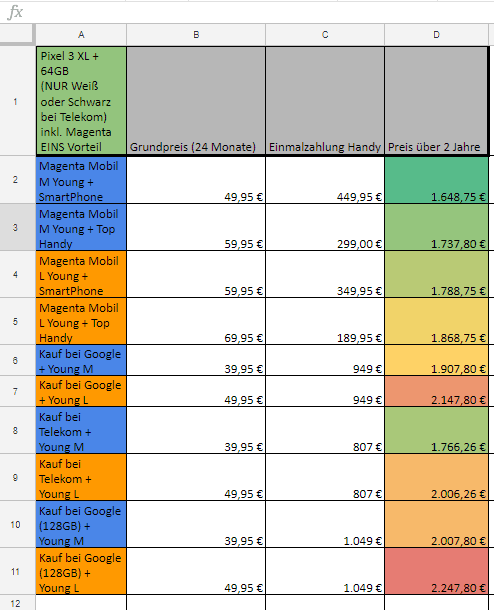Click the 'Preis über 2 Jahre' header cell
The image size is (494, 610).
[x=436, y=101]
